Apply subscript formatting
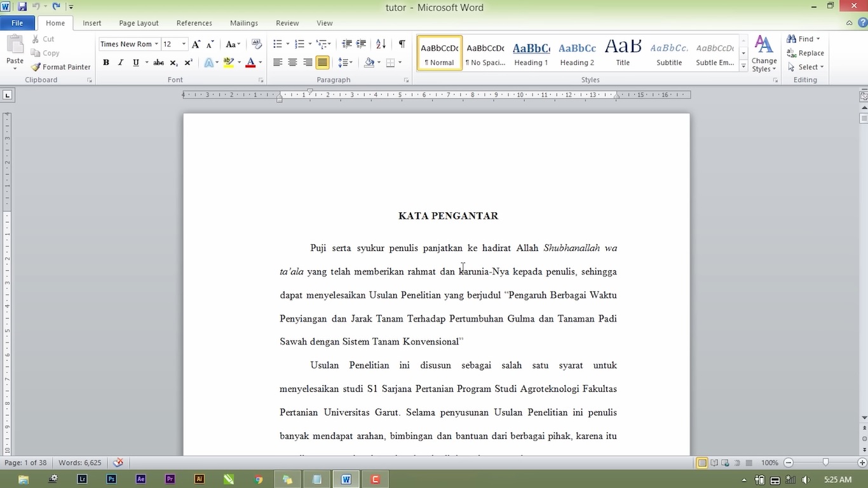The width and height of the screenshot is (868, 488). 173,62
